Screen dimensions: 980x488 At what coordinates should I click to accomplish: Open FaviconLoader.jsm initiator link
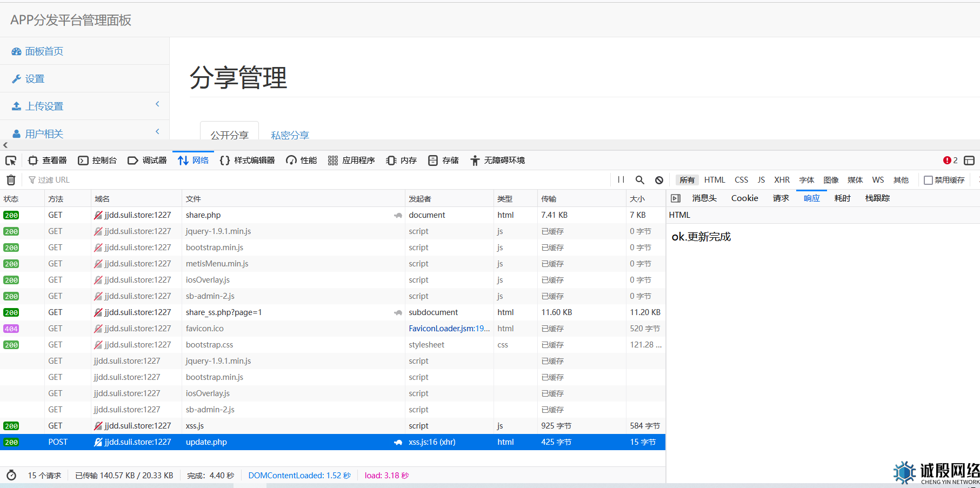(x=449, y=329)
